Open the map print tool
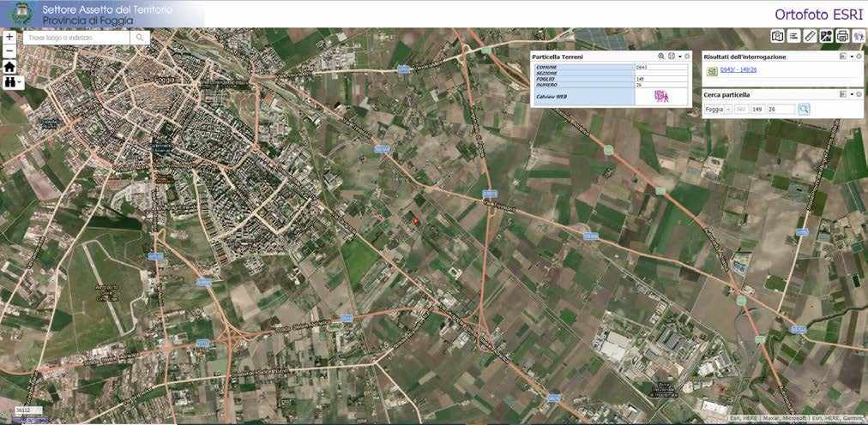The height and width of the screenshot is (425, 868). [842, 36]
